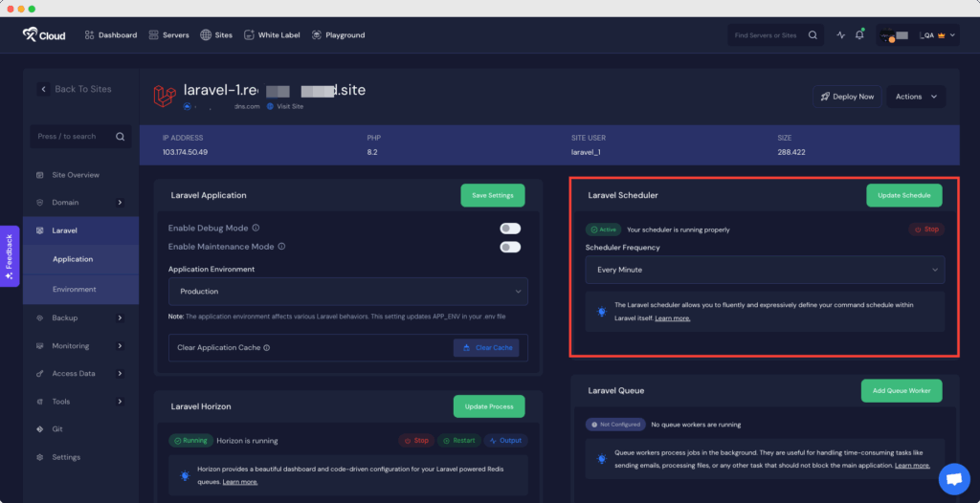Click the sidebar search magnifier icon

coord(121,137)
